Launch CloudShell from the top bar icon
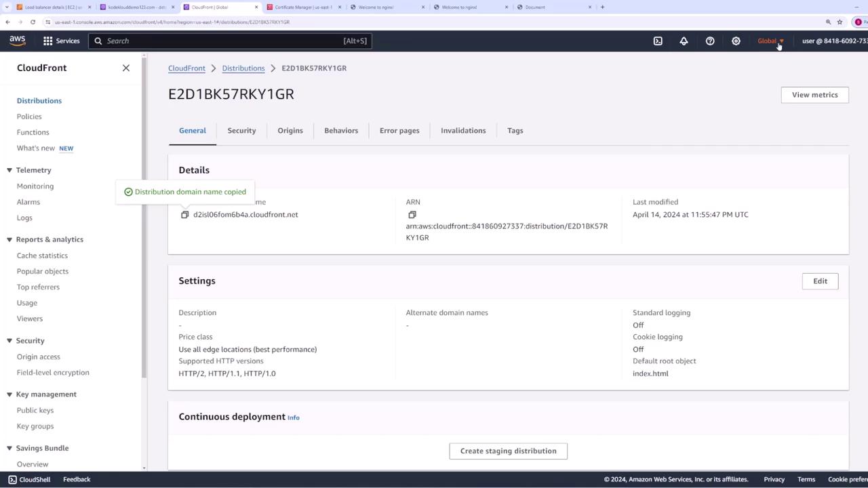Screen dimensions: 868x488 [658, 41]
